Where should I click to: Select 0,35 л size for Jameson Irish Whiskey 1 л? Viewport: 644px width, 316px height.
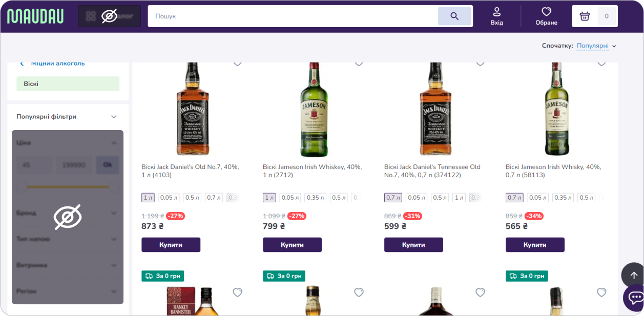315,198
